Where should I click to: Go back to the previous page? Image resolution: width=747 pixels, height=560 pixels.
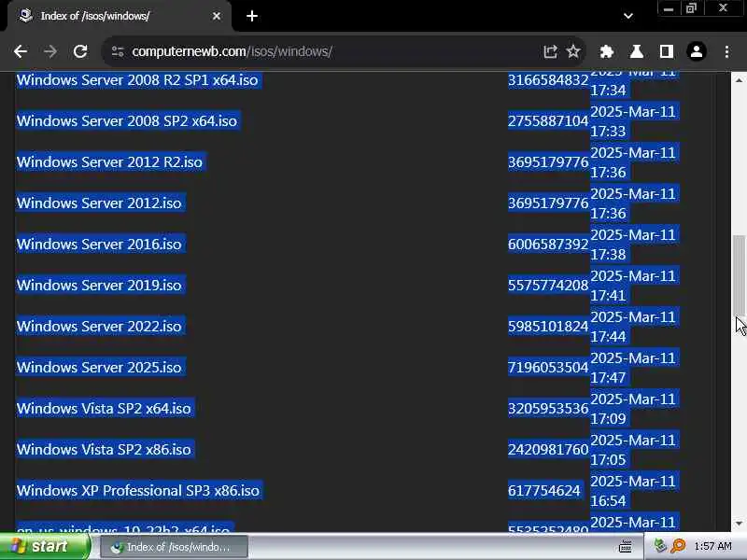point(21,51)
